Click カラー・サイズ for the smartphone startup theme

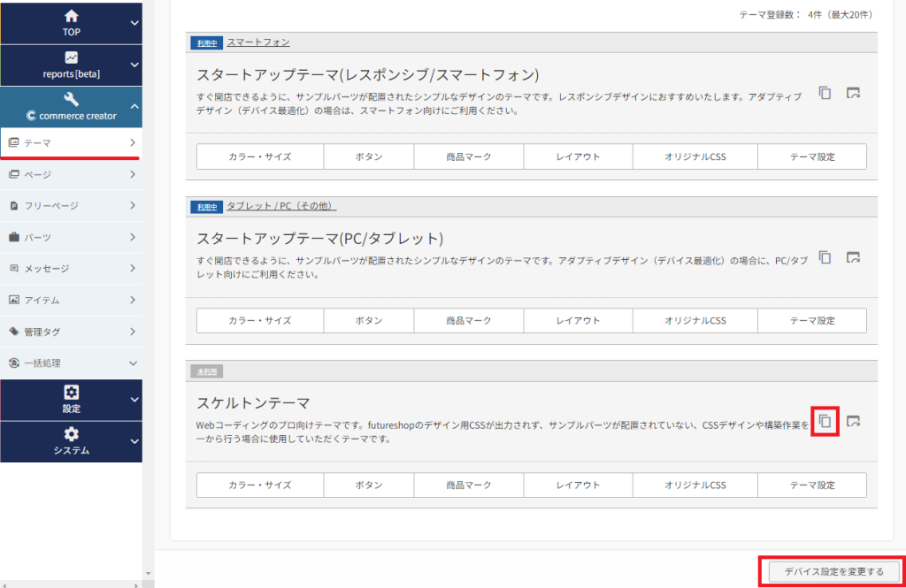[259, 157]
